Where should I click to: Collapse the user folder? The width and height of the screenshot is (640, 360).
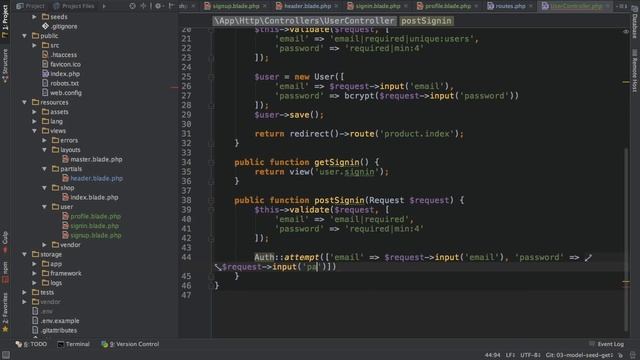click(44, 207)
